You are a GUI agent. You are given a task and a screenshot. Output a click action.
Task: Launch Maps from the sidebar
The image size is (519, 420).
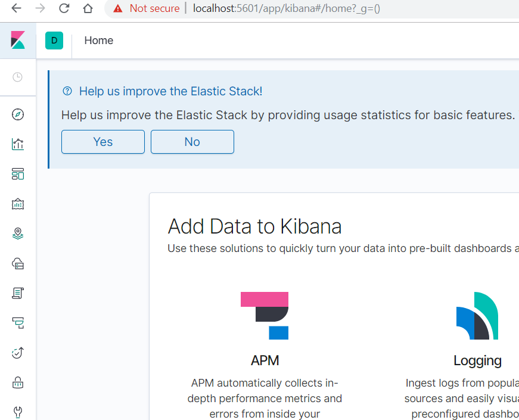18,234
